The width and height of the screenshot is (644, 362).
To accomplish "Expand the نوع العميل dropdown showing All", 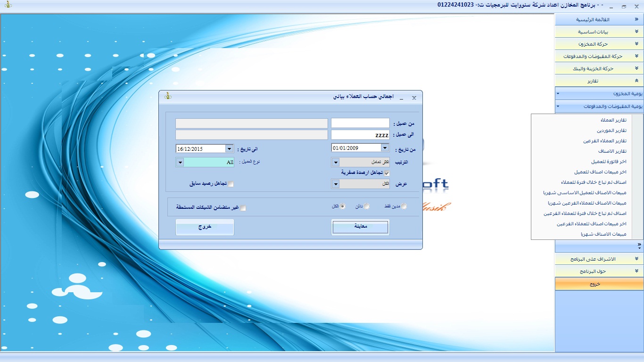I will pos(180,162).
